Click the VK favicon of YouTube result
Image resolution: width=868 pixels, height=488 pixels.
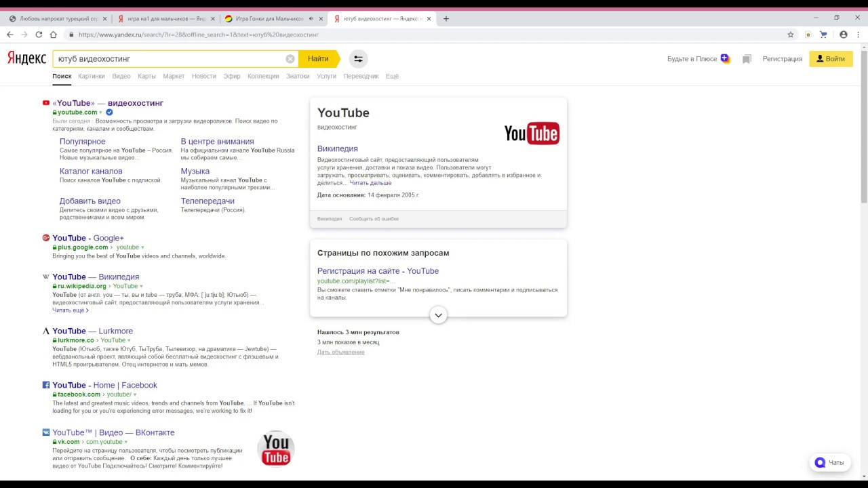(x=46, y=432)
